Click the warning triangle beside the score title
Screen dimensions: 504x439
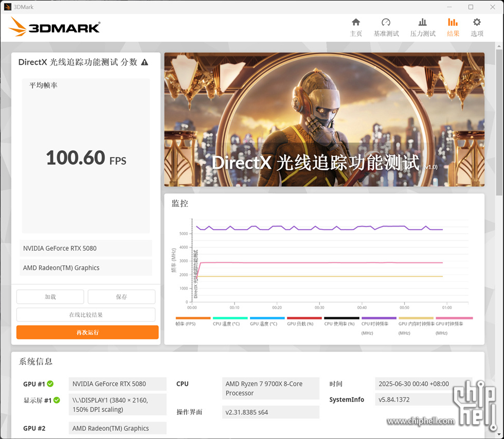145,62
